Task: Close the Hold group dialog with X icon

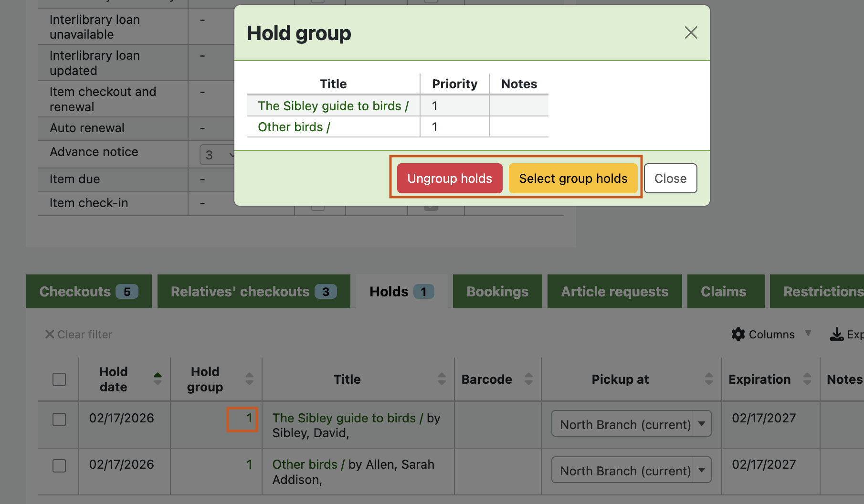Action: point(691,33)
